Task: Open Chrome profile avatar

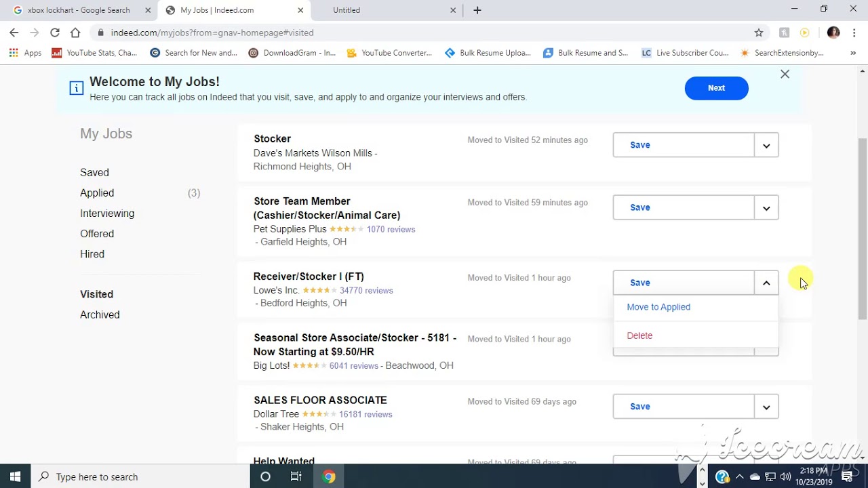Action: tap(833, 33)
